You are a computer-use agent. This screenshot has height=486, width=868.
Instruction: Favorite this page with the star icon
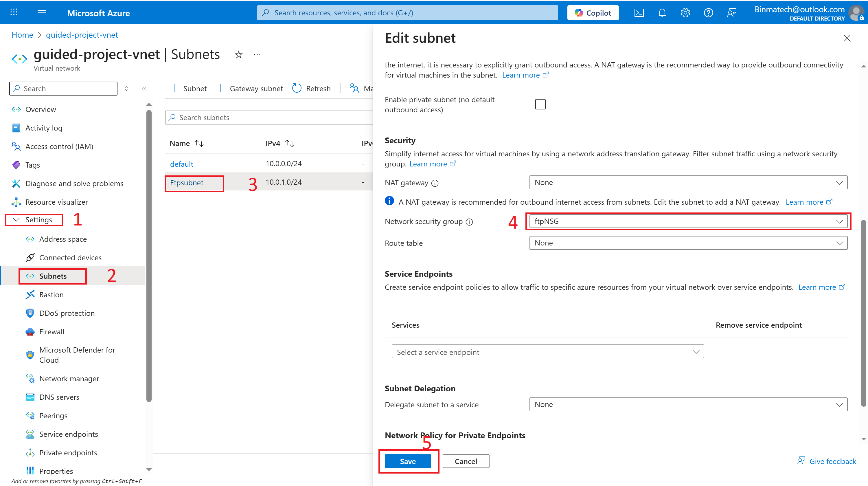click(x=239, y=55)
